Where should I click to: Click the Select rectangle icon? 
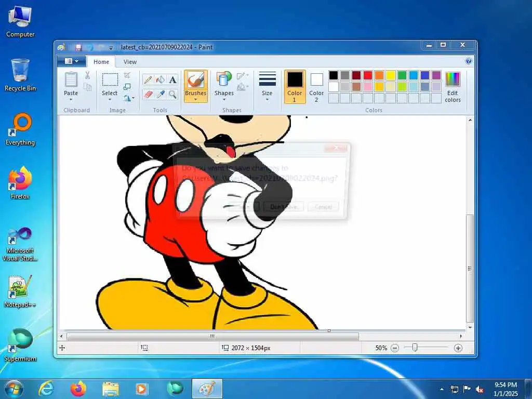[110, 80]
